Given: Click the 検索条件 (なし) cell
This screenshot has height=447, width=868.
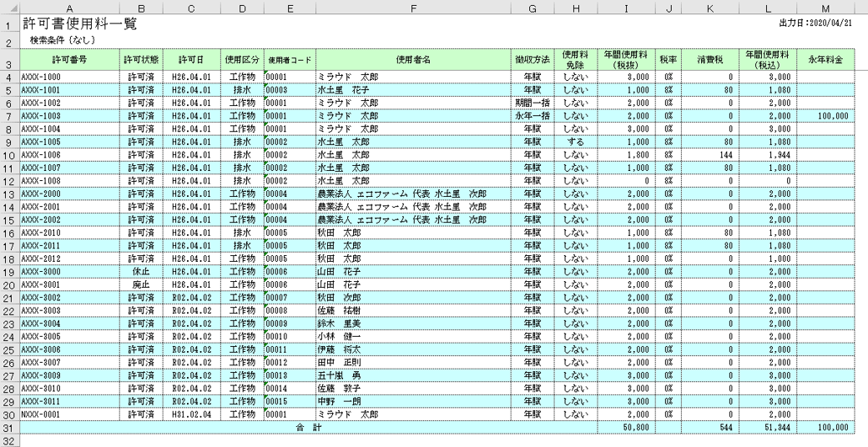Looking at the screenshot, I should click(63, 40).
